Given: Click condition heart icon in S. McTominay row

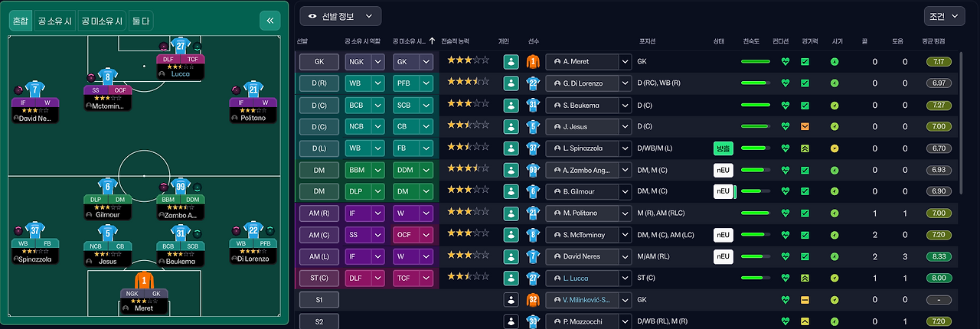Looking at the screenshot, I should click(785, 235).
